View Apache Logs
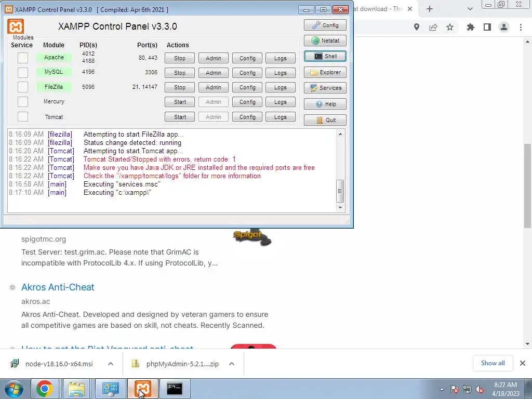 click(x=281, y=58)
